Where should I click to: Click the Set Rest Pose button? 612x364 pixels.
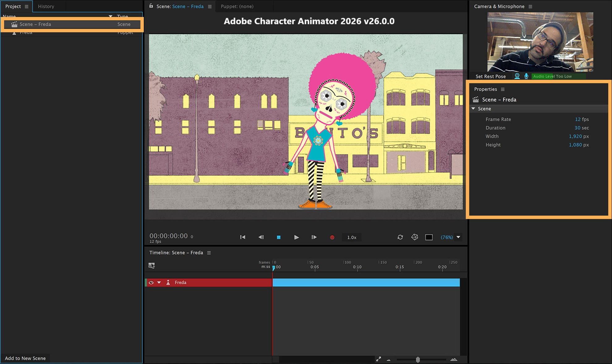click(x=490, y=76)
